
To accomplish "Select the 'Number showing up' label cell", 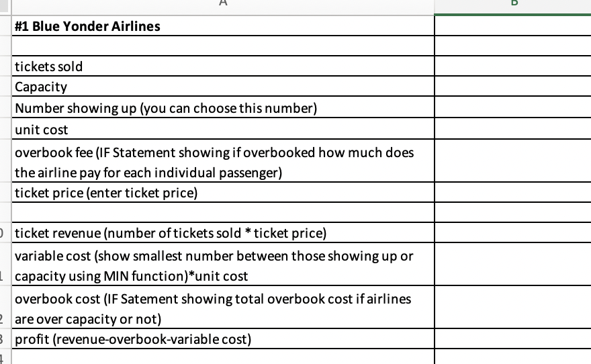I will coord(223,107).
